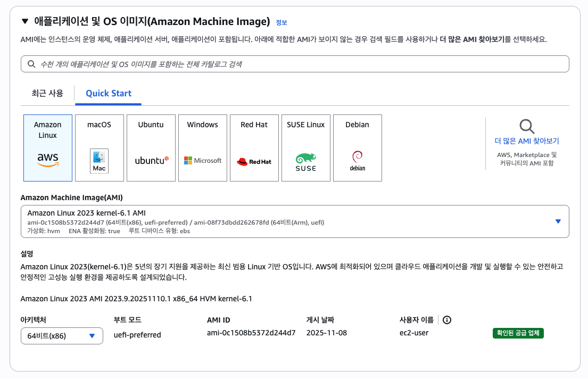Select the Amazon Linux AWS logo tile

click(47, 148)
